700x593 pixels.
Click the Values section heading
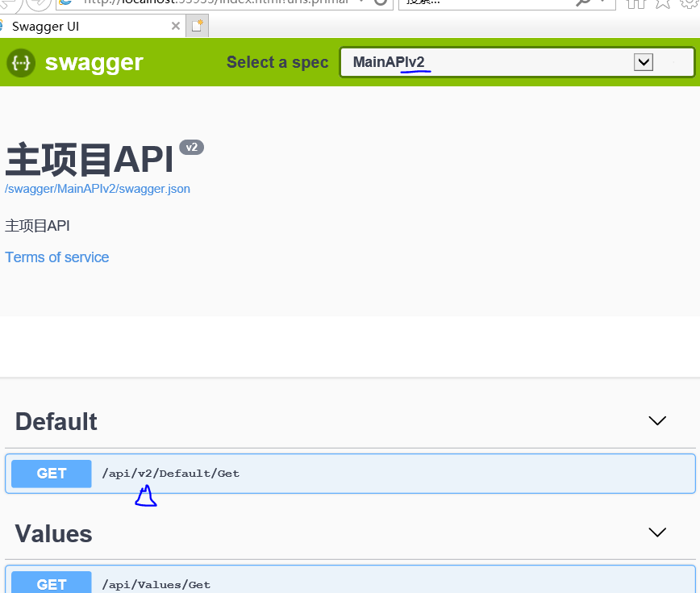point(53,533)
